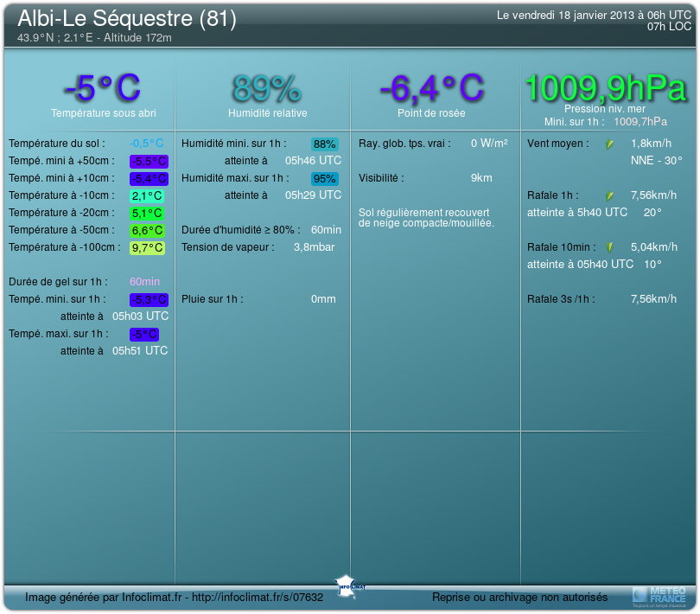
Task: Select the purple -5,5°C badge at +50cm
Action: pyautogui.click(x=148, y=161)
